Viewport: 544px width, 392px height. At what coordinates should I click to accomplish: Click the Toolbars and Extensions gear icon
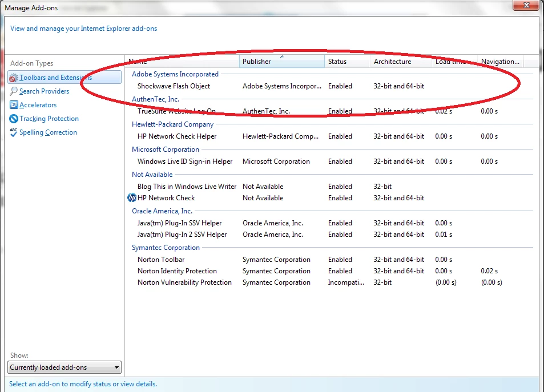tap(14, 78)
